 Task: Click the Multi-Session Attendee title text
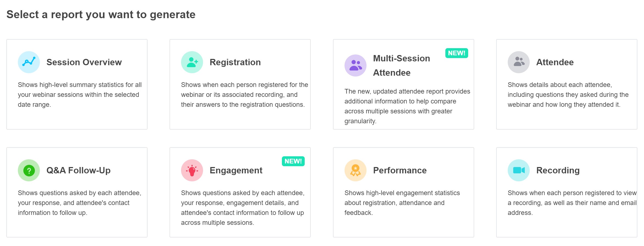(401, 65)
